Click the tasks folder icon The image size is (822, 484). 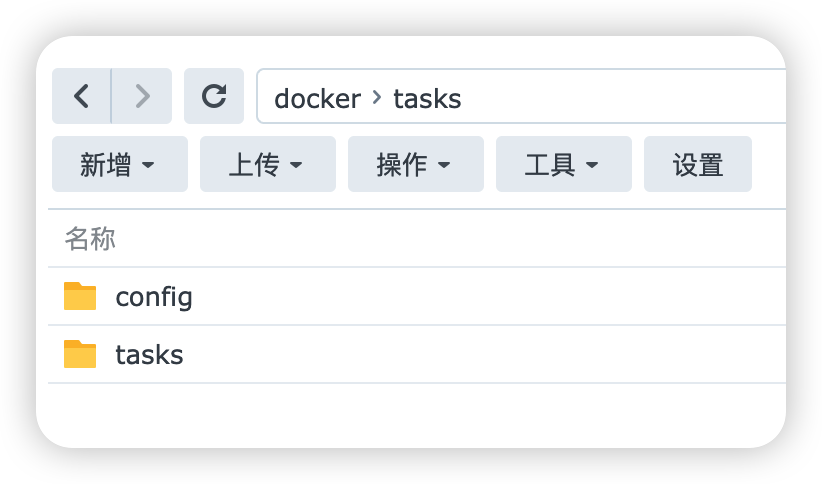click(x=80, y=354)
